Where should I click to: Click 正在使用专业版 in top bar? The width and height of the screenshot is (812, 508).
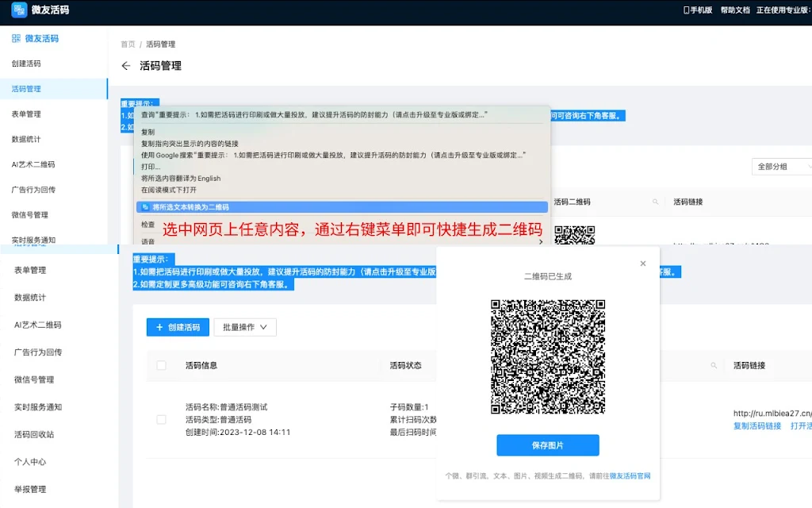click(x=782, y=10)
